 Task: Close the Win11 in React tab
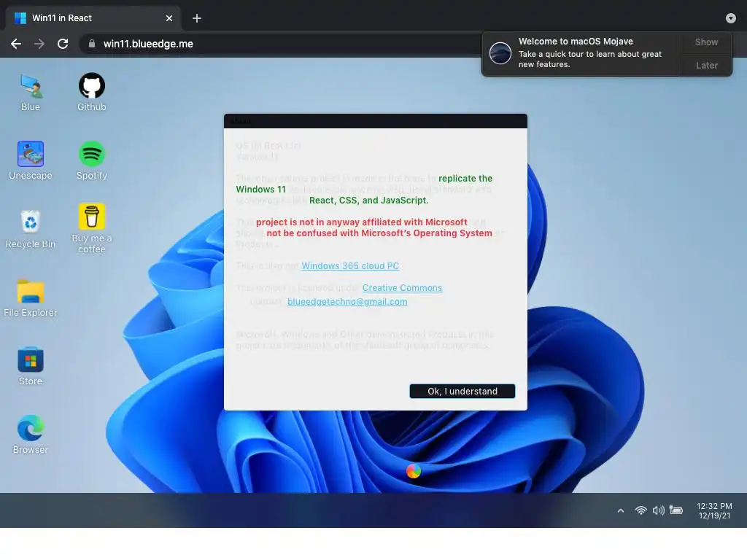169,18
